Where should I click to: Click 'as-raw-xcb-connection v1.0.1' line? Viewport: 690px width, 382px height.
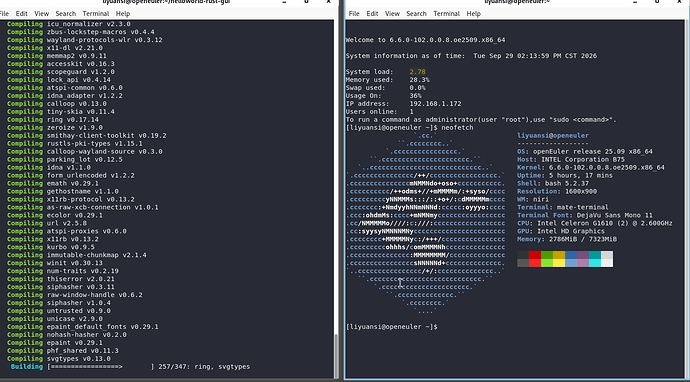83,207
